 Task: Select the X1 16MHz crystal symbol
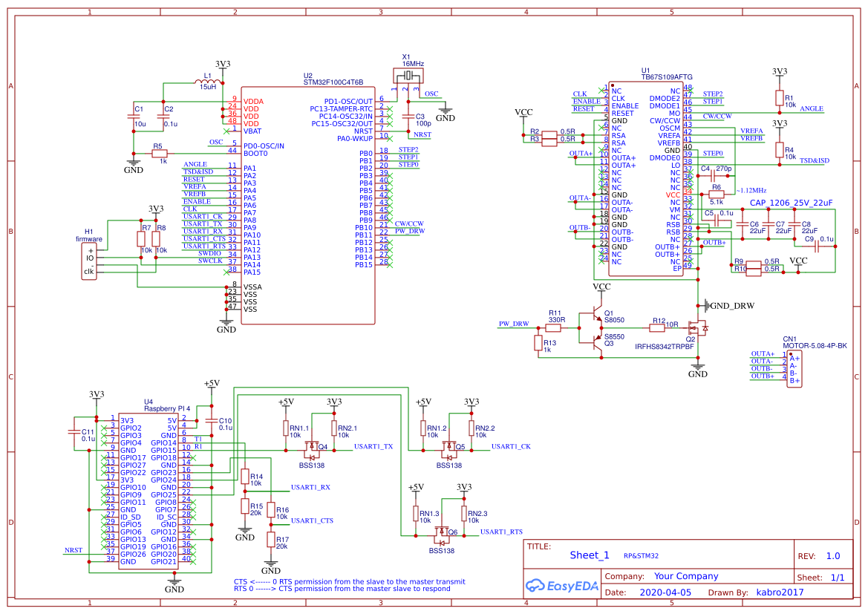point(407,76)
